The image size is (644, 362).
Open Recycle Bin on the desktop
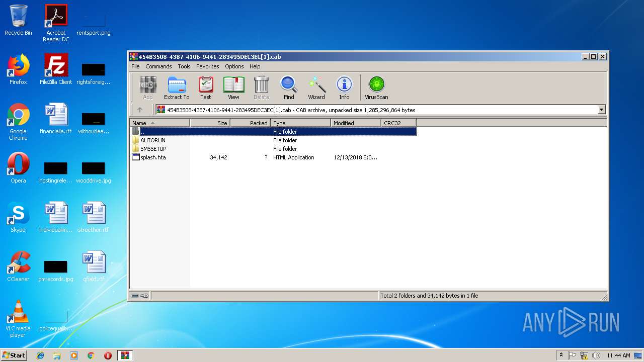click(18, 20)
